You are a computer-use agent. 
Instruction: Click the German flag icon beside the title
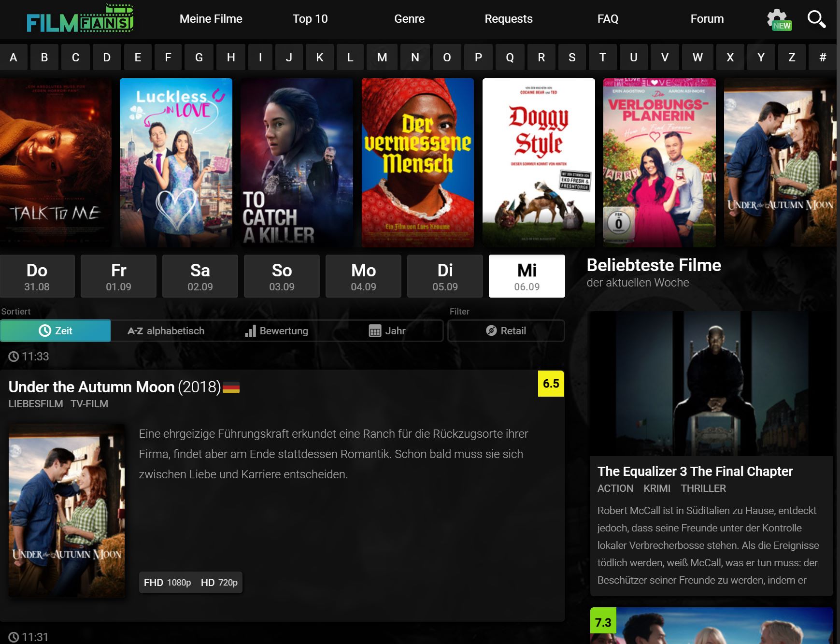(x=231, y=387)
